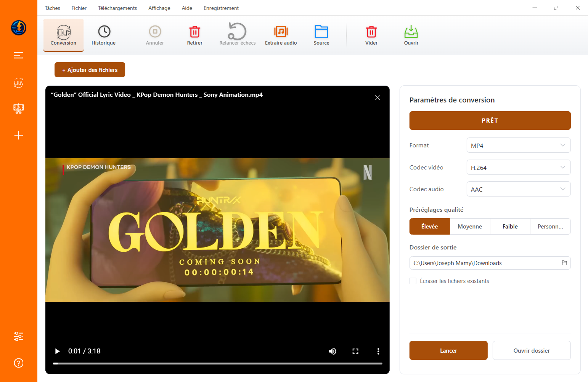Click the output folder path field
Screen dimensions: 588x382
[484, 263]
